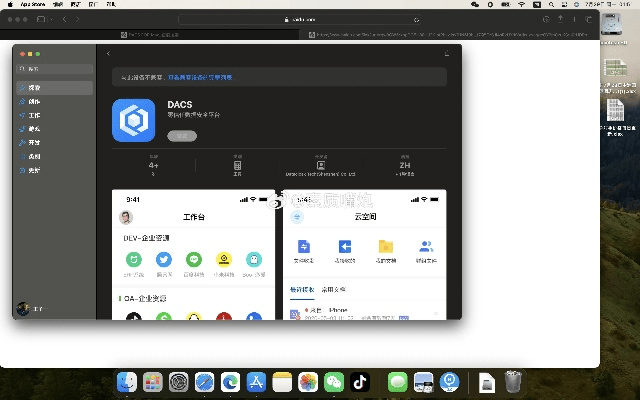This screenshot has width=640, height=400.
Task: Open System Preferences from the Dock
Action: (x=179, y=382)
